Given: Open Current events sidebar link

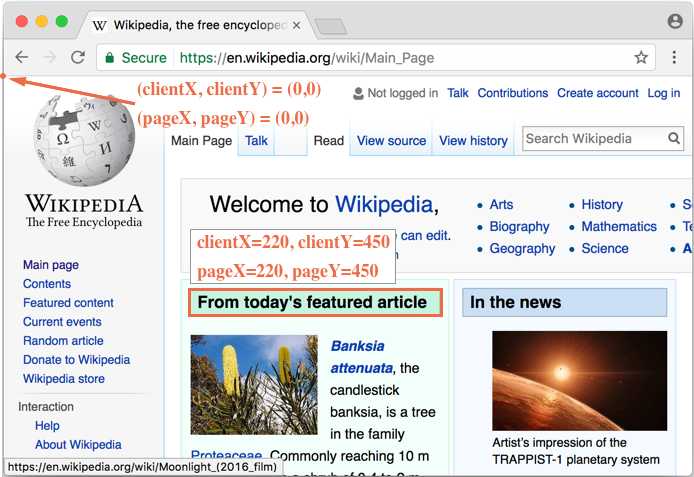Looking at the screenshot, I should click(x=62, y=322).
